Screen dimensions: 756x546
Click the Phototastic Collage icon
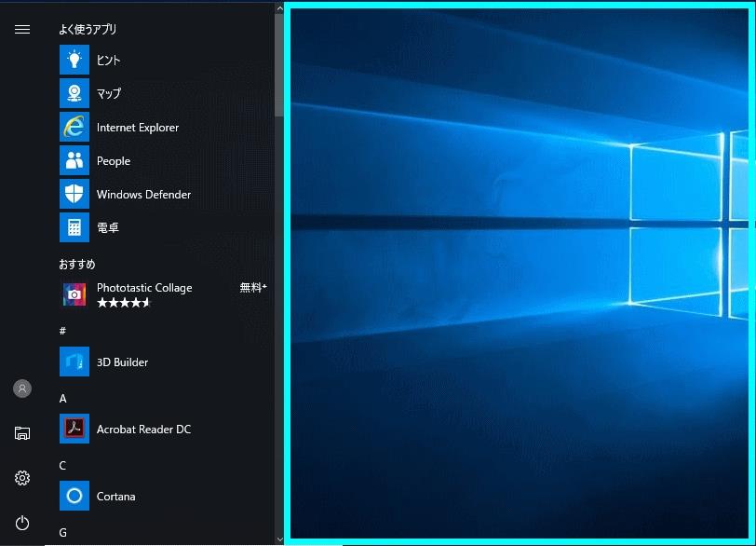point(74,294)
